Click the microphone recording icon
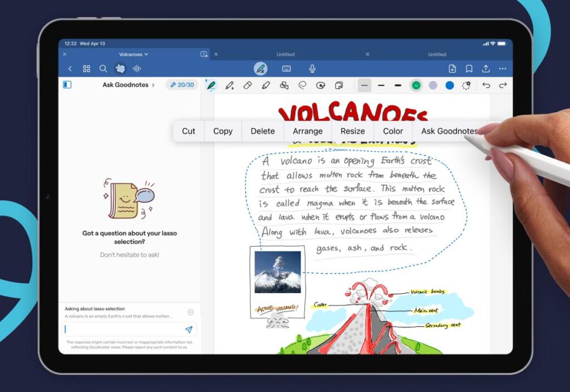The height and width of the screenshot is (392, 570). [312, 68]
